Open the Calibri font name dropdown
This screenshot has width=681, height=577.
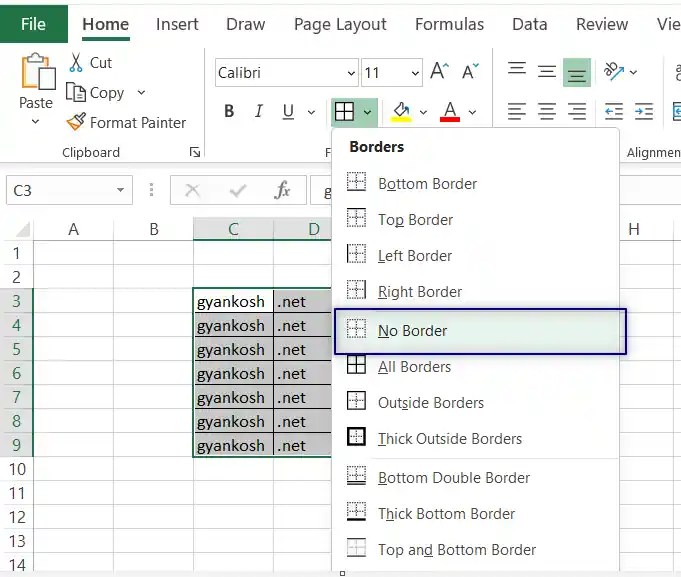[351, 73]
